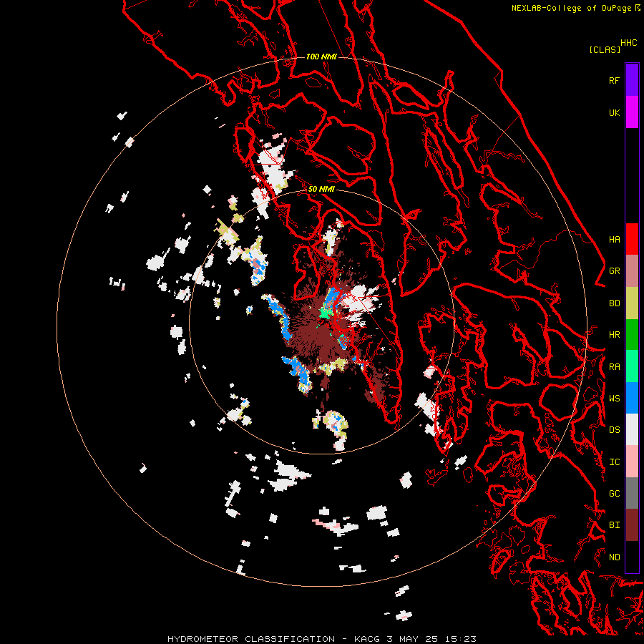Click the RA legend label

614,367
